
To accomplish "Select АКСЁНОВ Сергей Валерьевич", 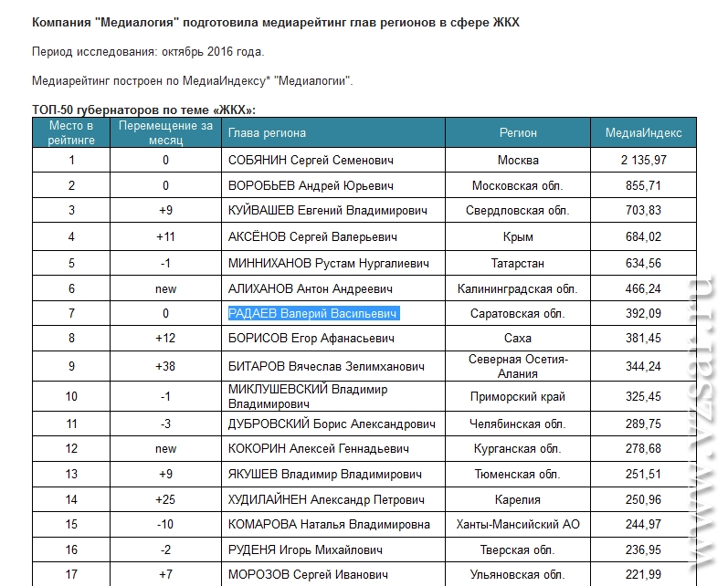I will tap(312, 236).
